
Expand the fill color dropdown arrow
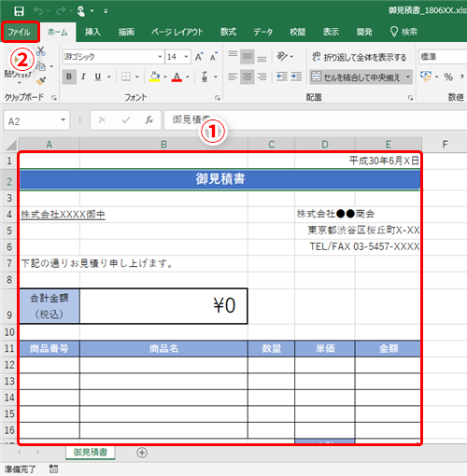(x=165, y=77)
